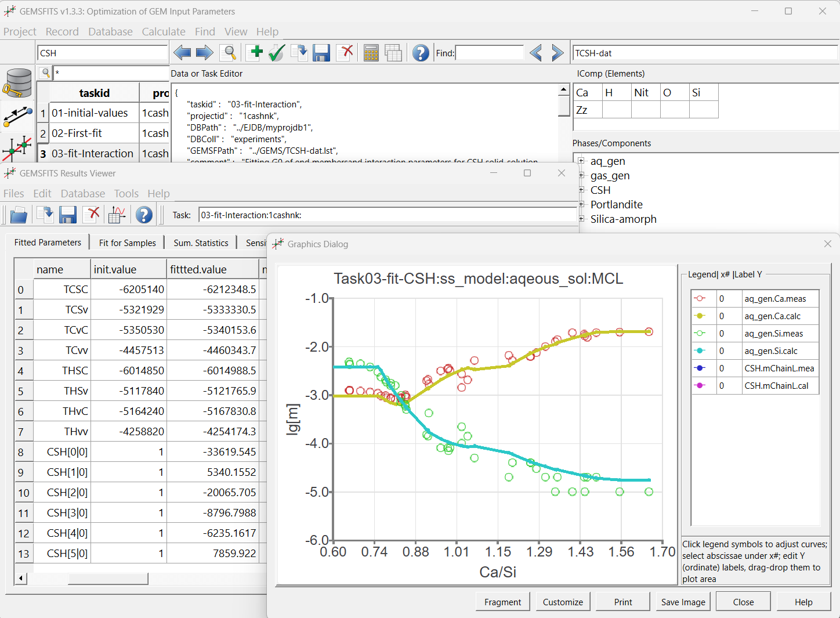Click the Customize button in Graphics Dialog
The height and width of the screenshot is (618, 840).
point(562,602)
